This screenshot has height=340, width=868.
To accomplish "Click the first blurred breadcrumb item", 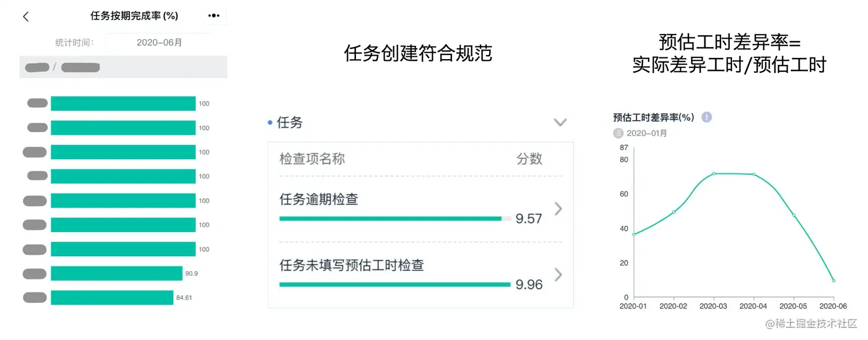I will 37,68.
